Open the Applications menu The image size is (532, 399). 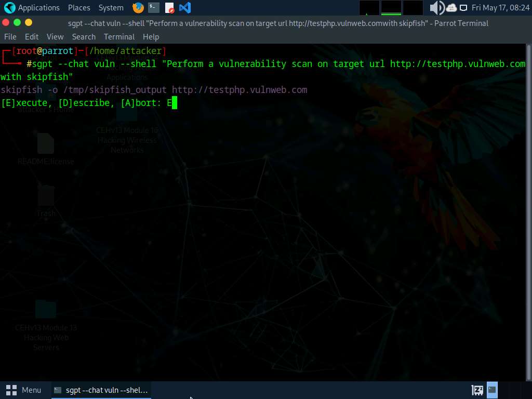pos(32,8)
